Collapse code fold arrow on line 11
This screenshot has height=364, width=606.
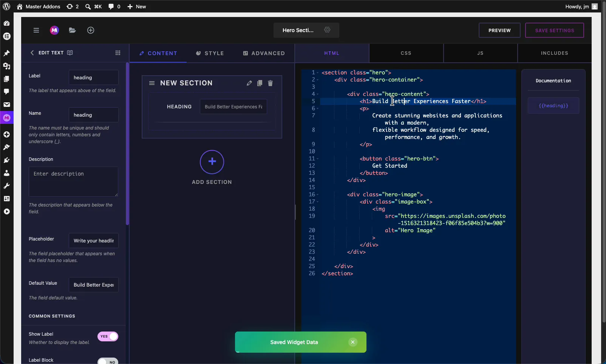(318, 159)
